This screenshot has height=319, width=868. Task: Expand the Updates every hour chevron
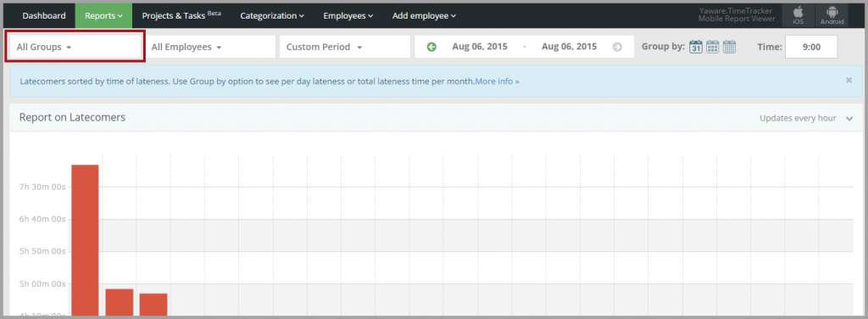tap(850, 119)
